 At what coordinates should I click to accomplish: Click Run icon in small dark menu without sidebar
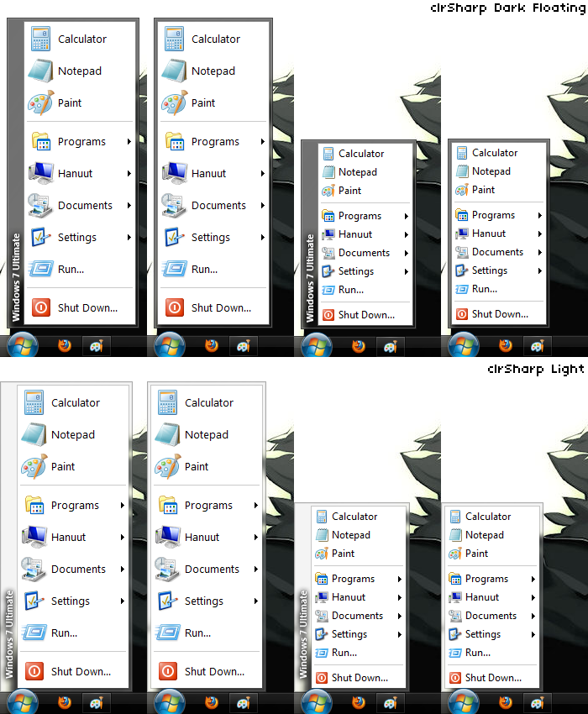[461, 289]
